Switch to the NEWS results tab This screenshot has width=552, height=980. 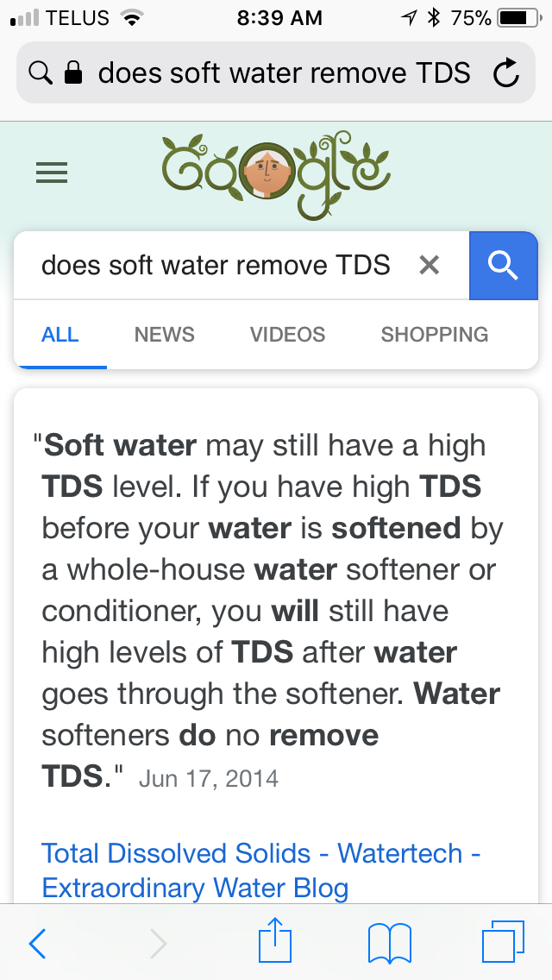click(x=165, y=335)
